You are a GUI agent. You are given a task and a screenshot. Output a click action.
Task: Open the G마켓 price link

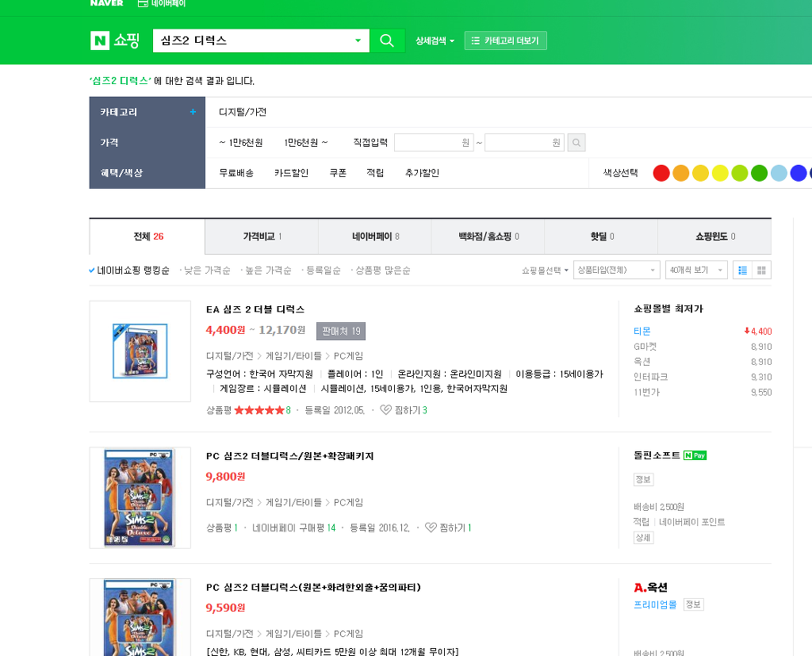point(645,347)
